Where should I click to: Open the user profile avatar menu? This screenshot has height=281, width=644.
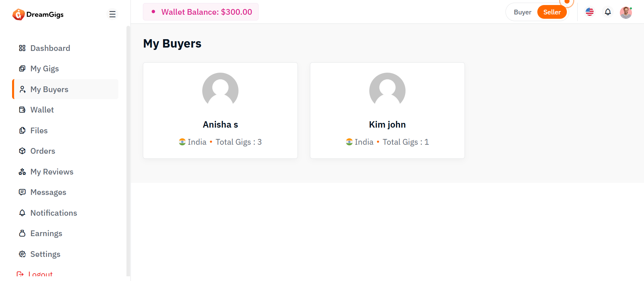click(626, 12)
